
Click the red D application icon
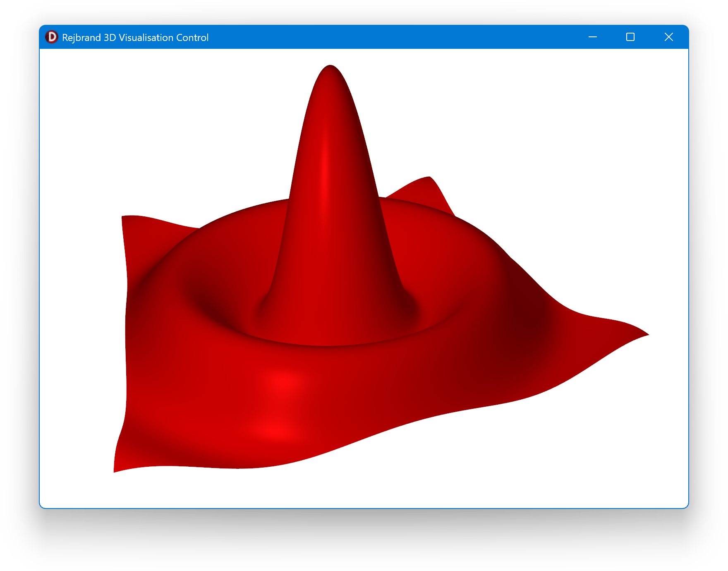click(x=52, y=37)
